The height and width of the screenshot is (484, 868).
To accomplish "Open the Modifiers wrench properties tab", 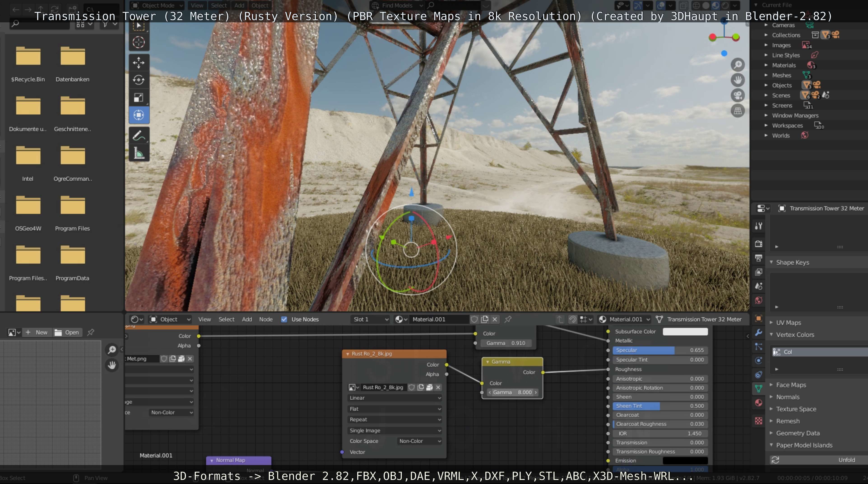I will 759,332.
